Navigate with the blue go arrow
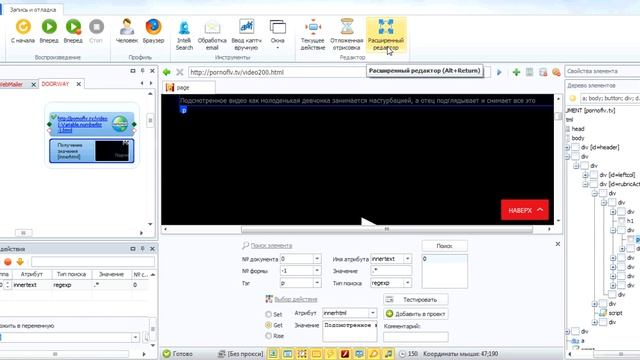This screenshot has width=640, height=360. click(x=499, y=72)
